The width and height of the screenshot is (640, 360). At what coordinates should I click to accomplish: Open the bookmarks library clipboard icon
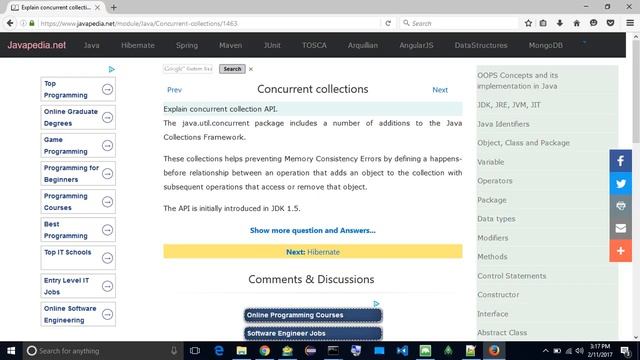543,23
